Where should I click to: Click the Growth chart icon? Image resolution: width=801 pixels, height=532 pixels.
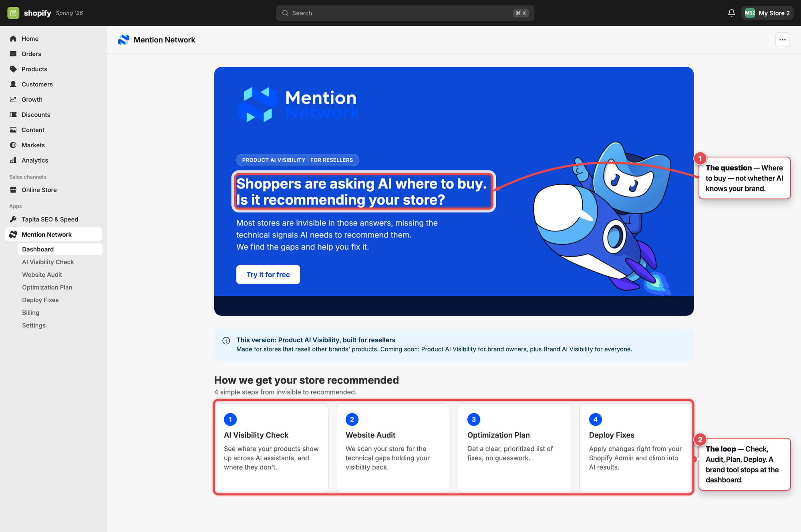(13, 99)
